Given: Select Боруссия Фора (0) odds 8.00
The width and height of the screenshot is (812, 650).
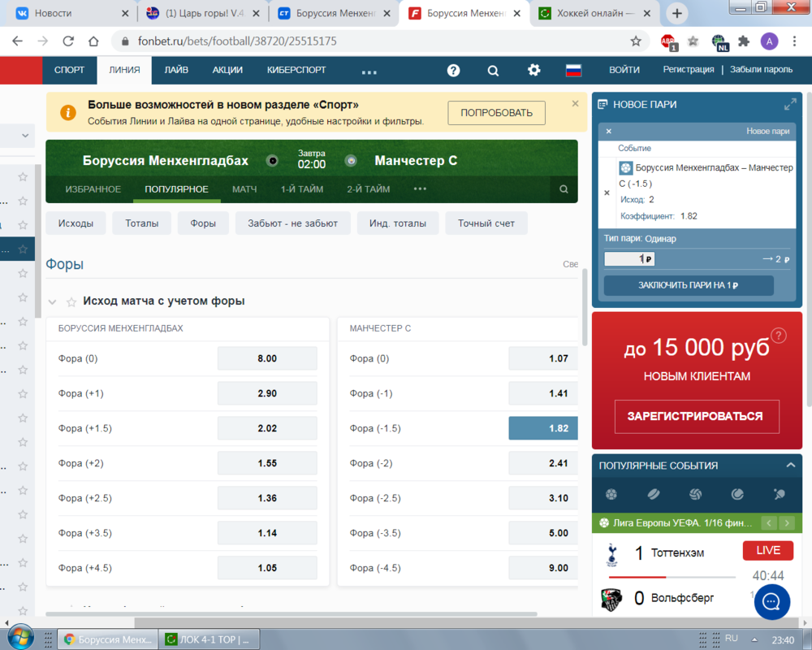Looking at the screenshot, I should tap(267, 358).
